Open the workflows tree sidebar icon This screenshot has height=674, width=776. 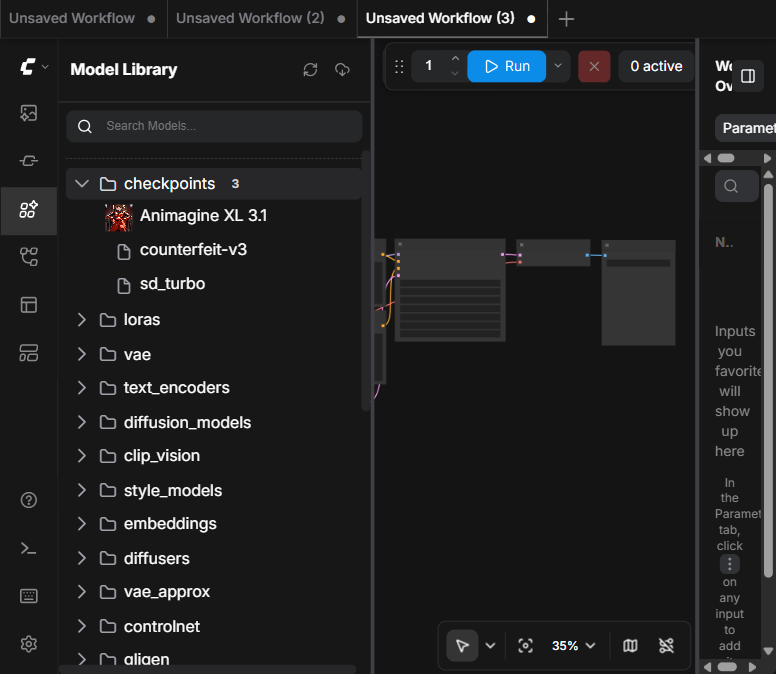[x=29, y=257]
